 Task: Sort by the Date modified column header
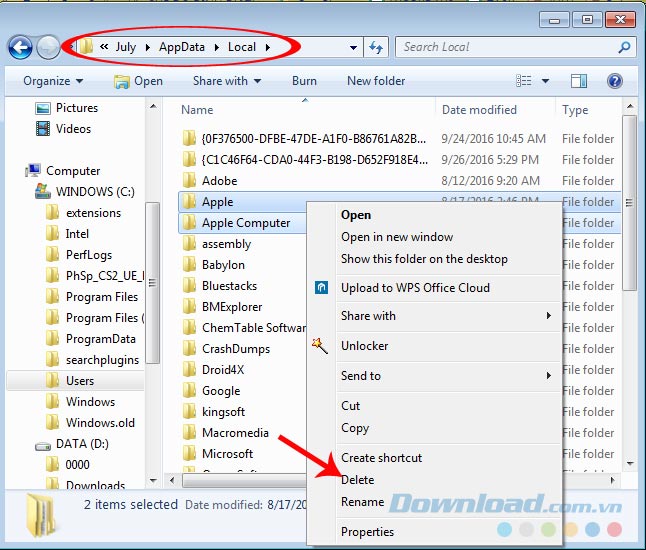pos(479,110)
